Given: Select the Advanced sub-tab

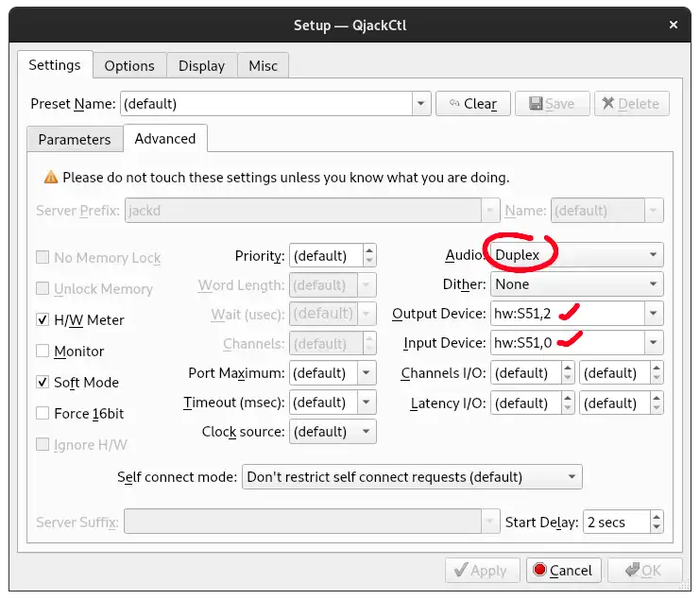Looking at the screenshot, I should click(165, 138).
